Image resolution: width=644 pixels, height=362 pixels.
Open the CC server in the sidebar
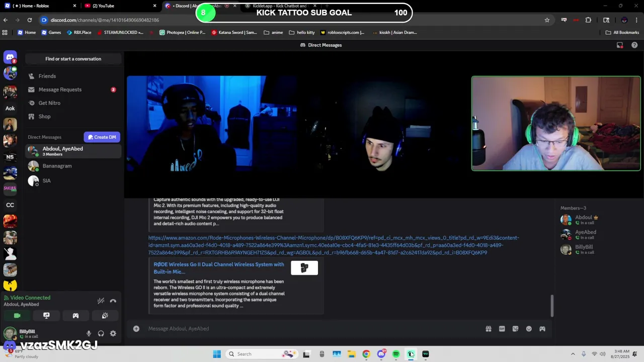(x=10, y=205)
